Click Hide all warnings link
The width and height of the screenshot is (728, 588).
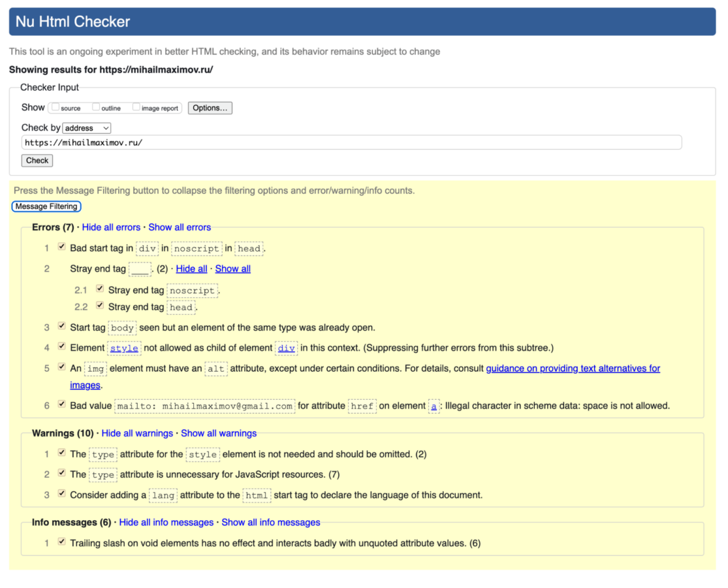click(137, 433)
